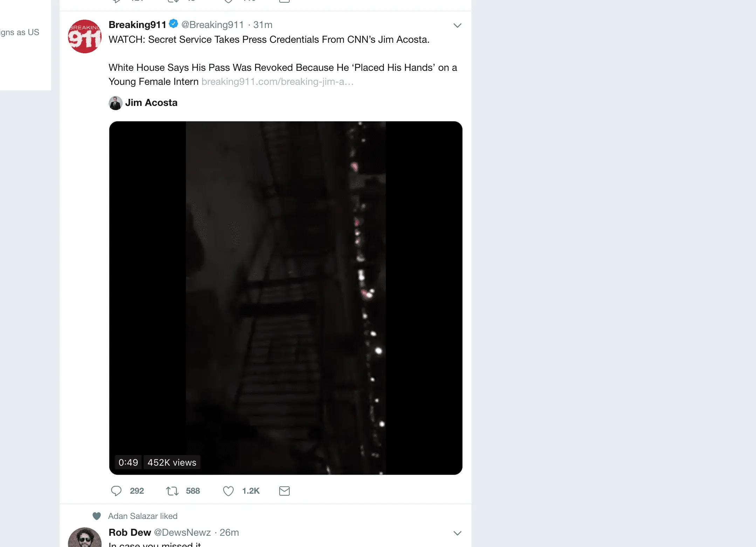Click the heart icon beside Adan Salazar liked
The height and width of the screenshot is (547, 756).
coord(97,516)
